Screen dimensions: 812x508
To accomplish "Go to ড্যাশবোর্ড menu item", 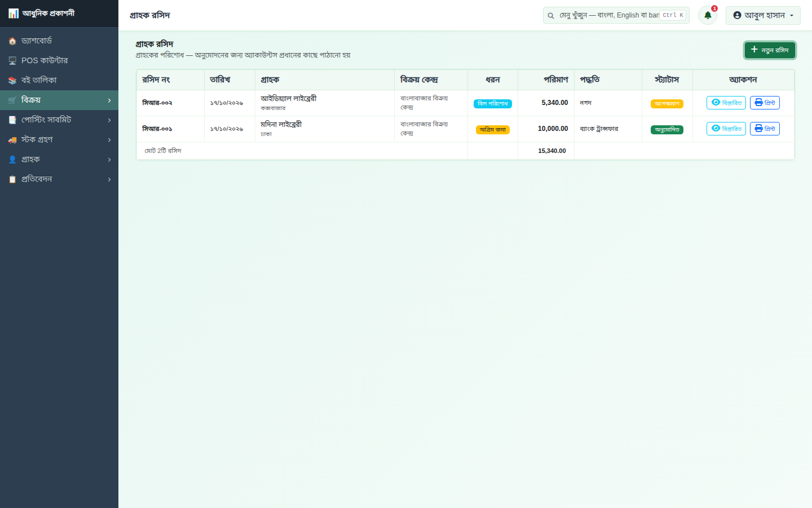I will 59,41.
